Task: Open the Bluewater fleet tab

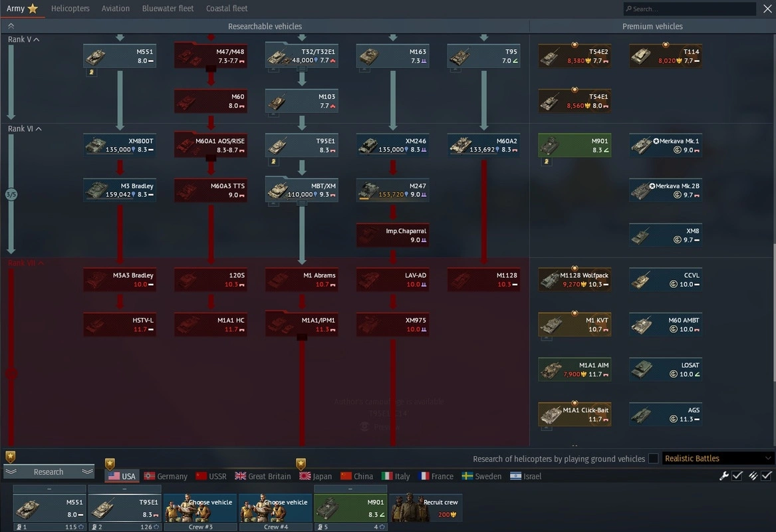Action: [168, 9]
